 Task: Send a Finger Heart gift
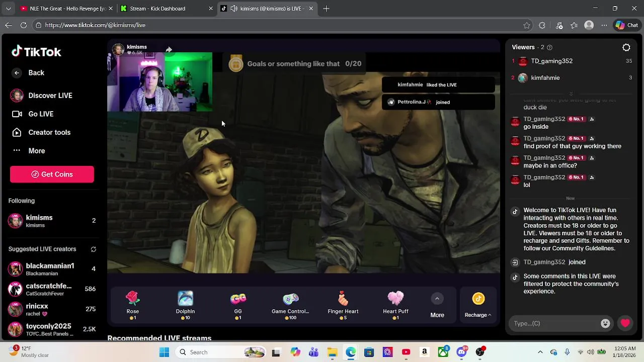[x=343, y=305]
